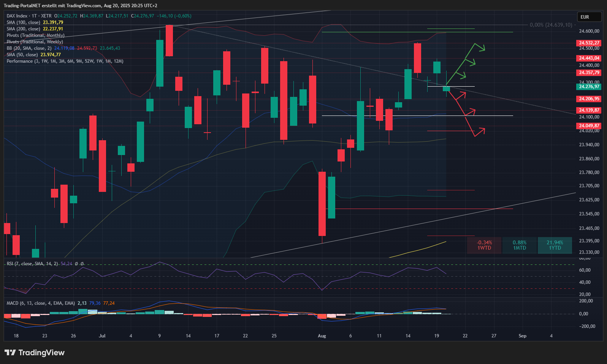
Task: Click the 1YTD 21.94% performance box
Action: tap(555, 245)
